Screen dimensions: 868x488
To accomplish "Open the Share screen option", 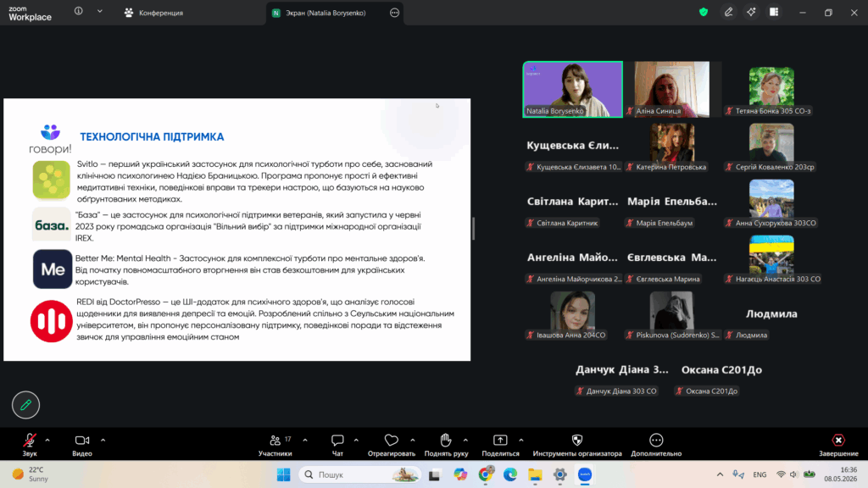I will click(500, 445).
